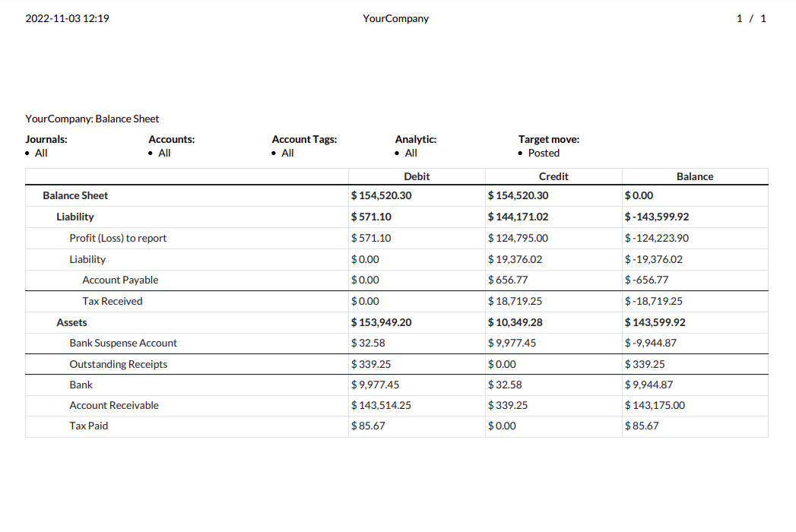Click the Liability balance $ -143,599.92

(x=657, y=217)
